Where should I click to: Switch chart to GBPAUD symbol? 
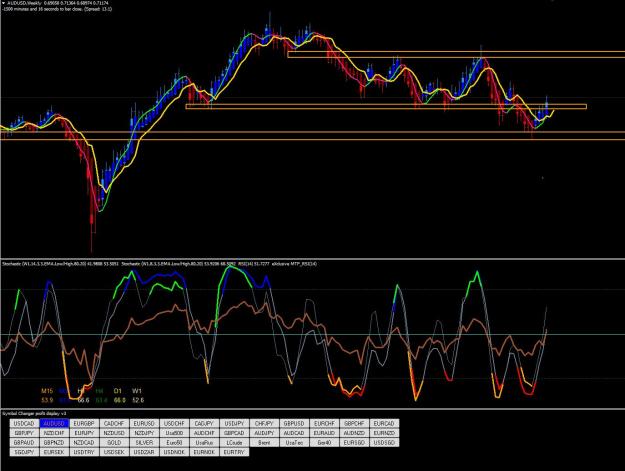pyautogui.click(x=24, y=442)
